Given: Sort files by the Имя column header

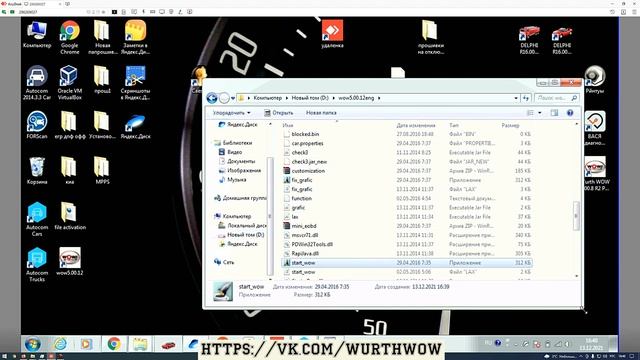Looking at the screenshot, I should (288, 125).
